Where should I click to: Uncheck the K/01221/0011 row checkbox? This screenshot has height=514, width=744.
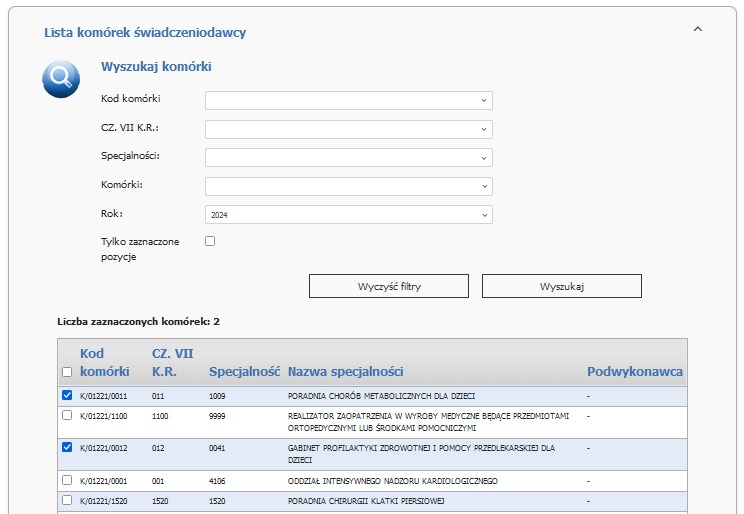pos(67,396)
